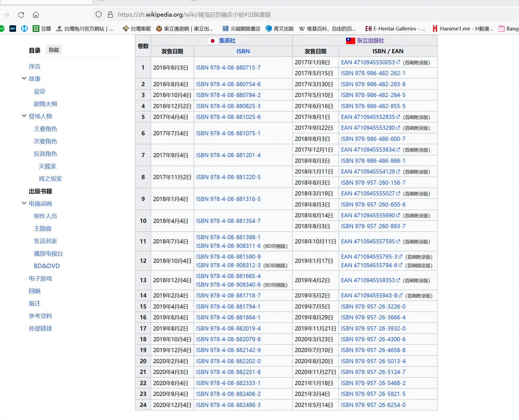
Task: Open ISBN 978-986-482-262-1 link
Action: pos(373,73)
